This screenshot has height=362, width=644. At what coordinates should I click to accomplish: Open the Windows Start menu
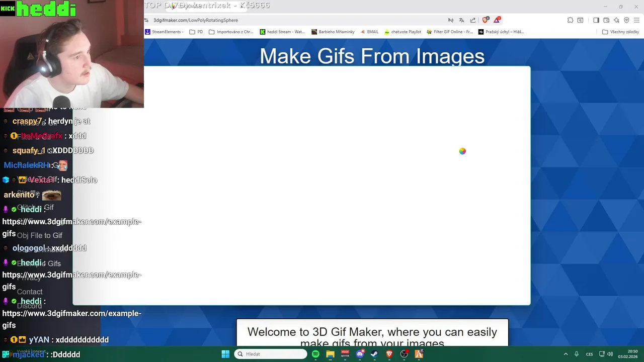225,354
